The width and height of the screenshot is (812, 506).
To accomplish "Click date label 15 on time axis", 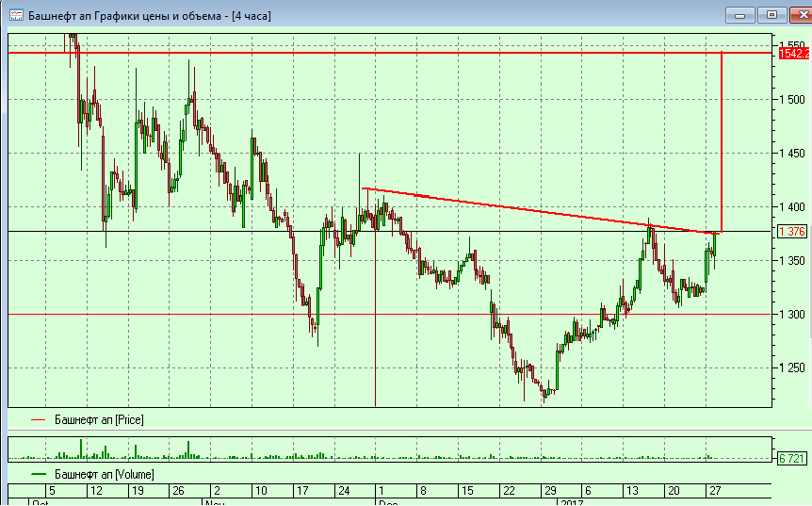I will (x=467, y=491).
